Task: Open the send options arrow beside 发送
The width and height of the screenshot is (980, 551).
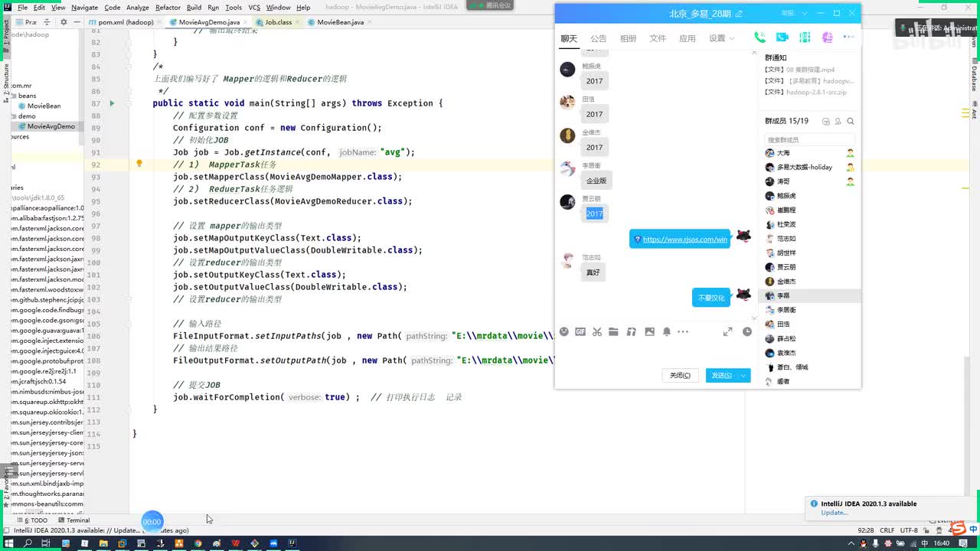Action: coord(743,376)
